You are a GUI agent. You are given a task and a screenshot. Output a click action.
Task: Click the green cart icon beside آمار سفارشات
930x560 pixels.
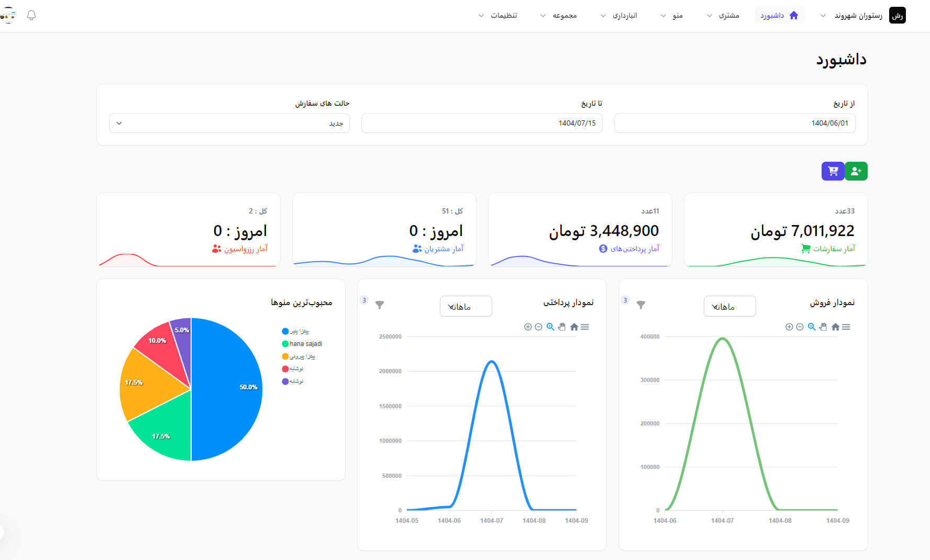806,249
